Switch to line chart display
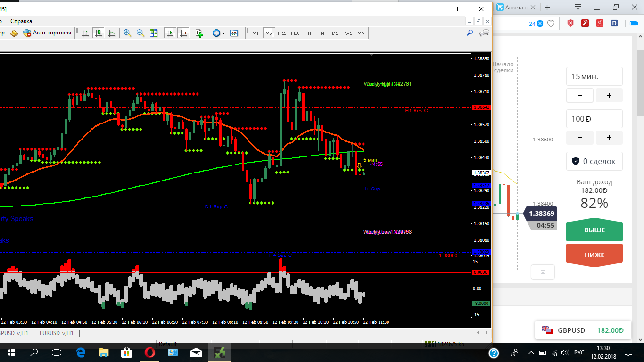Screen dimensions: 644x362 click(x=112, y=33)
